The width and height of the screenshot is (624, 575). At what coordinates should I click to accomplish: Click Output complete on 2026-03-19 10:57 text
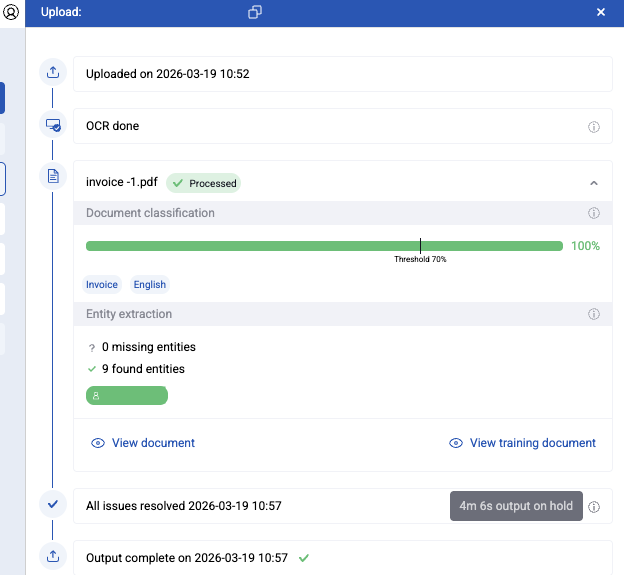click(187, 558)
